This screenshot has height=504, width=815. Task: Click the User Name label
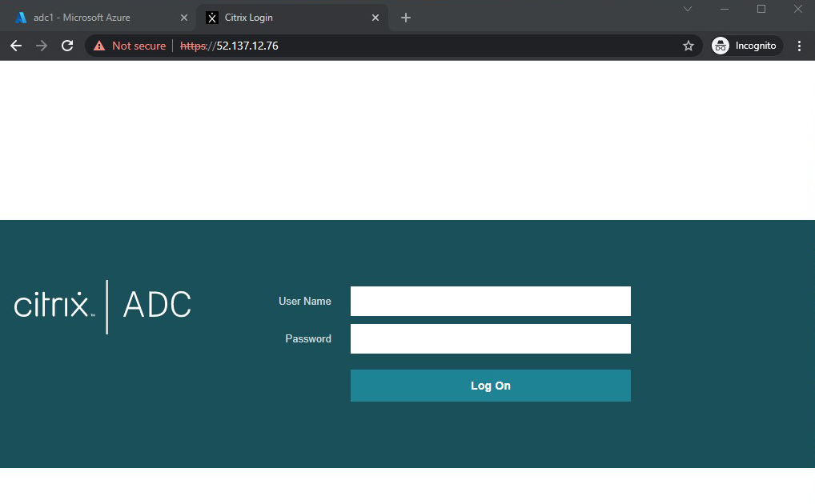coord(304,302)
